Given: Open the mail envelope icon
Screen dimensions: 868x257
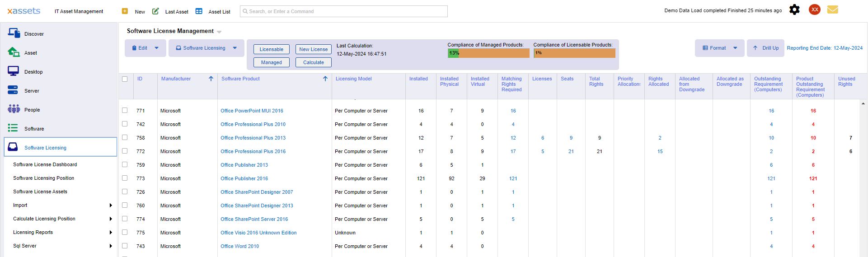Looking at the screenshot, I should [833, 9].
